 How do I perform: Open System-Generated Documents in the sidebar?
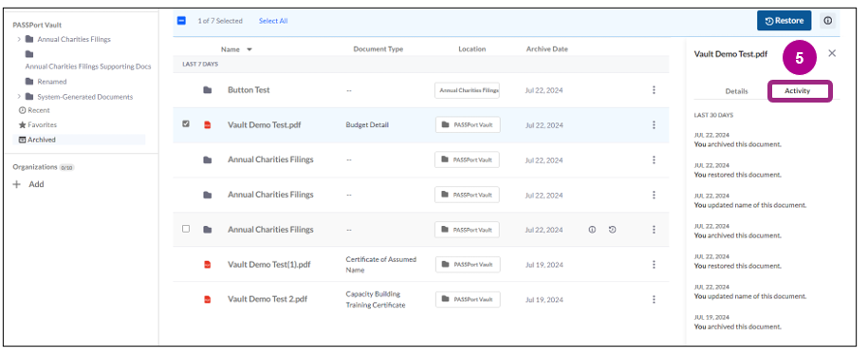click(x=85, y=97)
